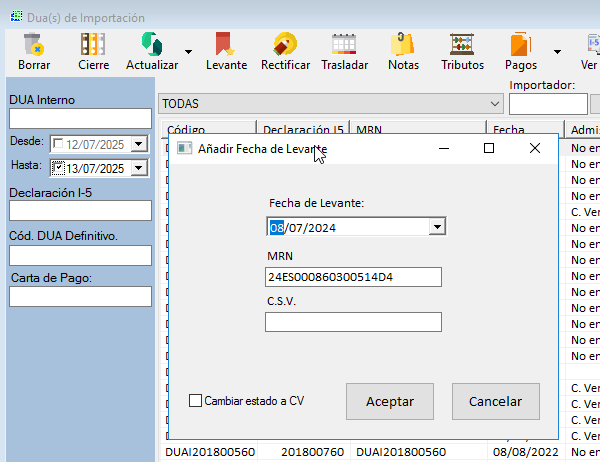Open the Cierre toolbar tool

coord(93,45)
